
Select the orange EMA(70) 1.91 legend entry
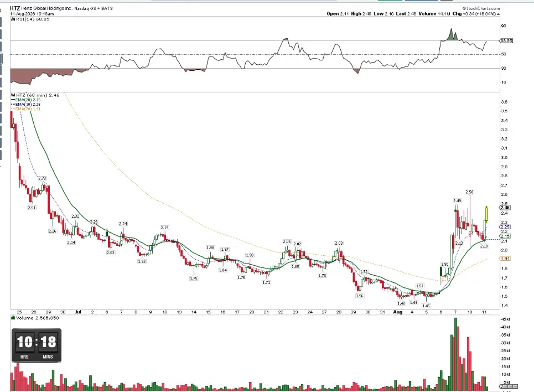coord(26,109)
